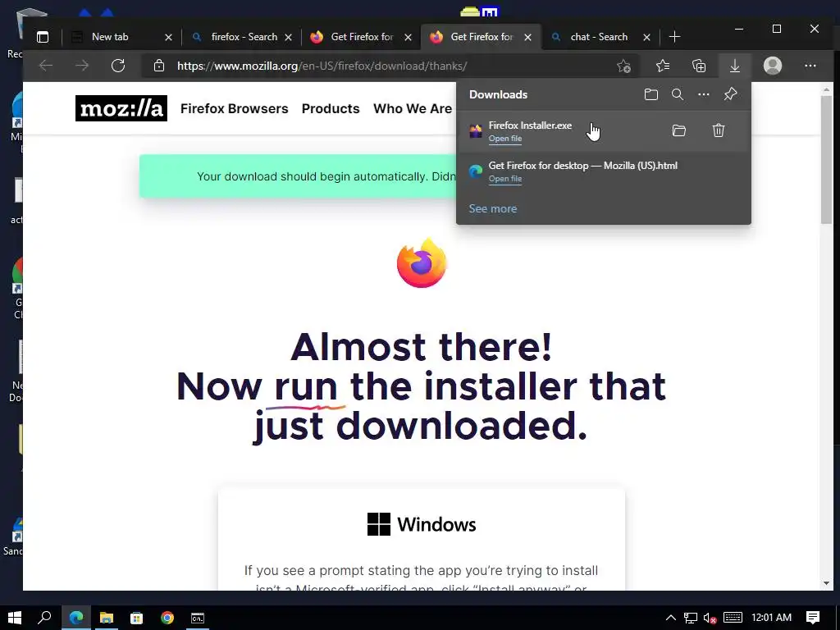The width and height of the screenshot is (840, 630).
Task: Close the active Get Firefox tab
Action: click(527, 37)
